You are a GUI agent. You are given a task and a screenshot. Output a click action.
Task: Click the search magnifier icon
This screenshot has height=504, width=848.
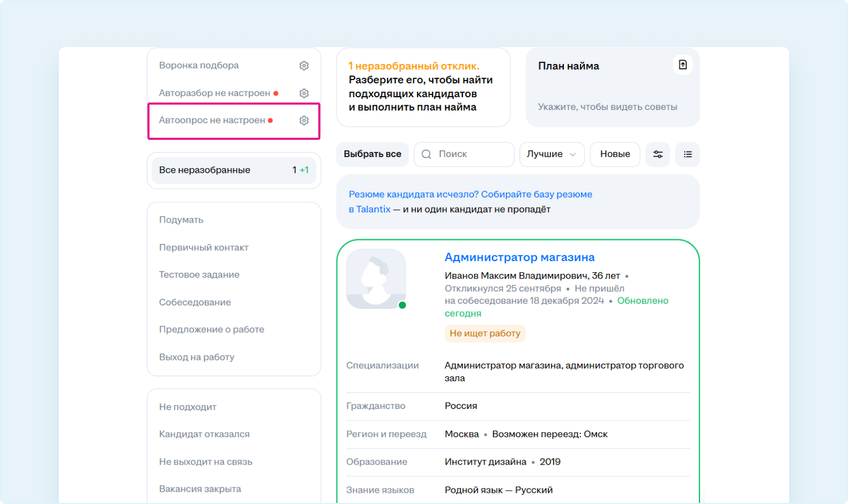(427, 154)
